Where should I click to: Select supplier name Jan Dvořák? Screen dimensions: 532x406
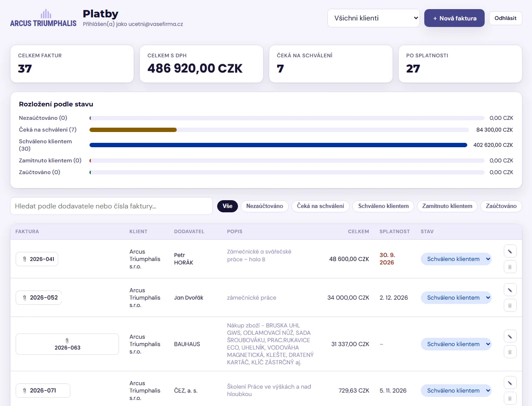tap(189, 298)
